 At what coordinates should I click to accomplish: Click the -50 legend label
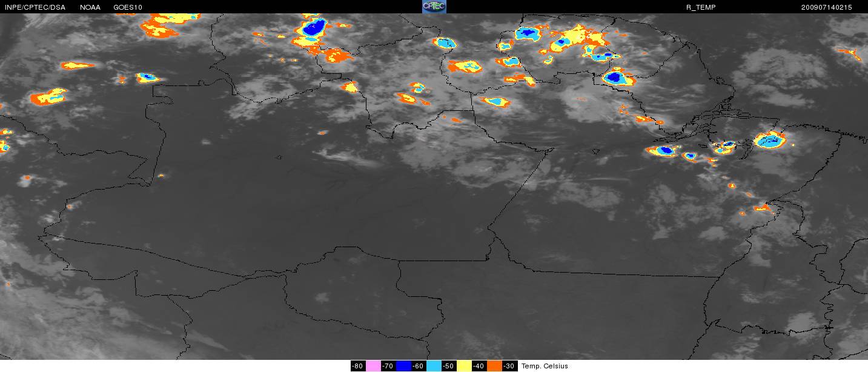pyautogui.click(x=449, y=366)
